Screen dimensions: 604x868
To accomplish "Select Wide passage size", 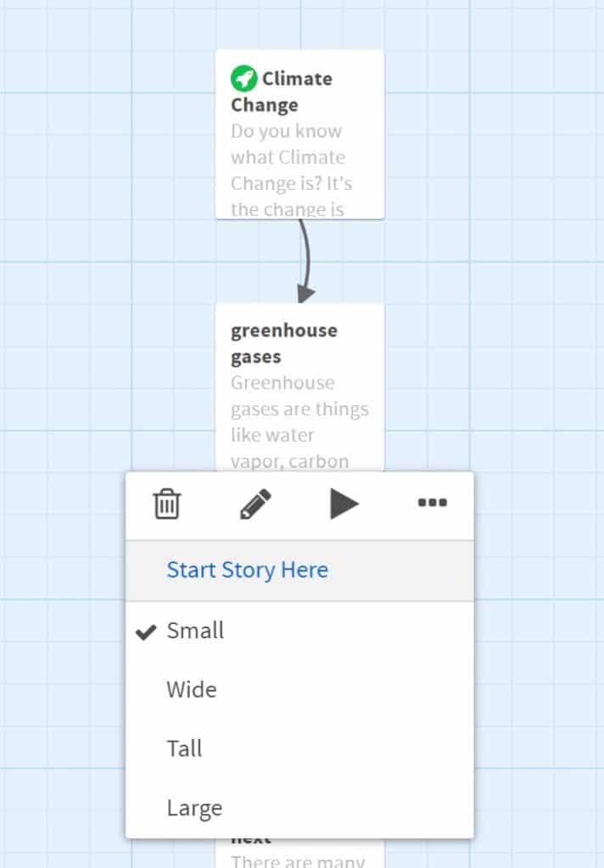I will (x=299, y=690).
